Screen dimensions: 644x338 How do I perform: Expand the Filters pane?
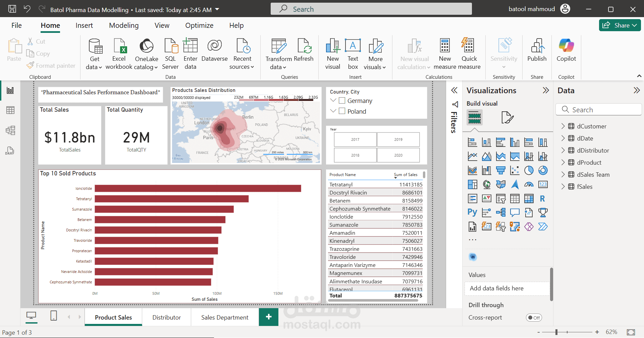tap(454, 90)
